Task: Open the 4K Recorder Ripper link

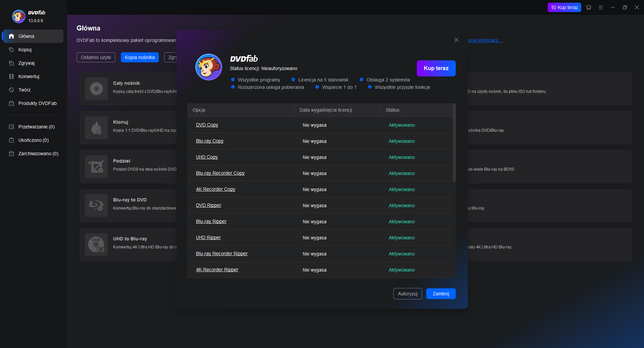Action: pos(217,270)
